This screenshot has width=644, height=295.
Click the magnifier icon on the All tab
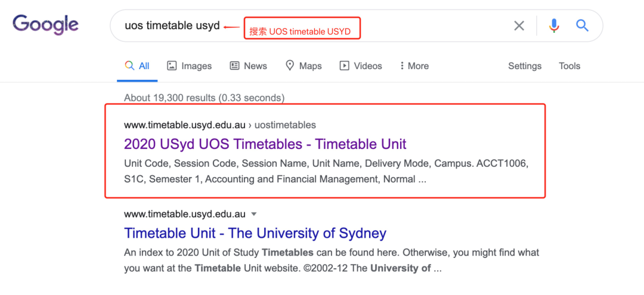coord(129,66)
